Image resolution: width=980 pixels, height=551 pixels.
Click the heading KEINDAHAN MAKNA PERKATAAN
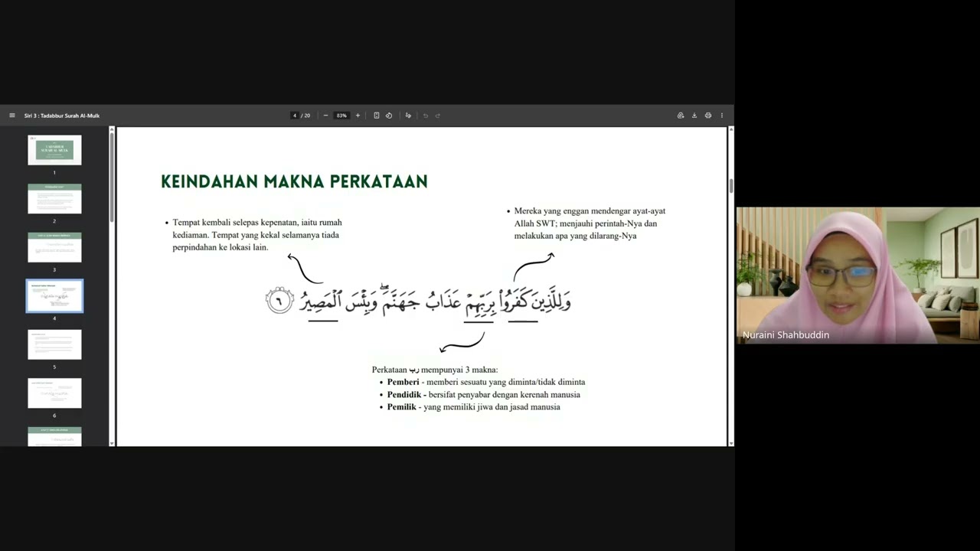[294, 181]
